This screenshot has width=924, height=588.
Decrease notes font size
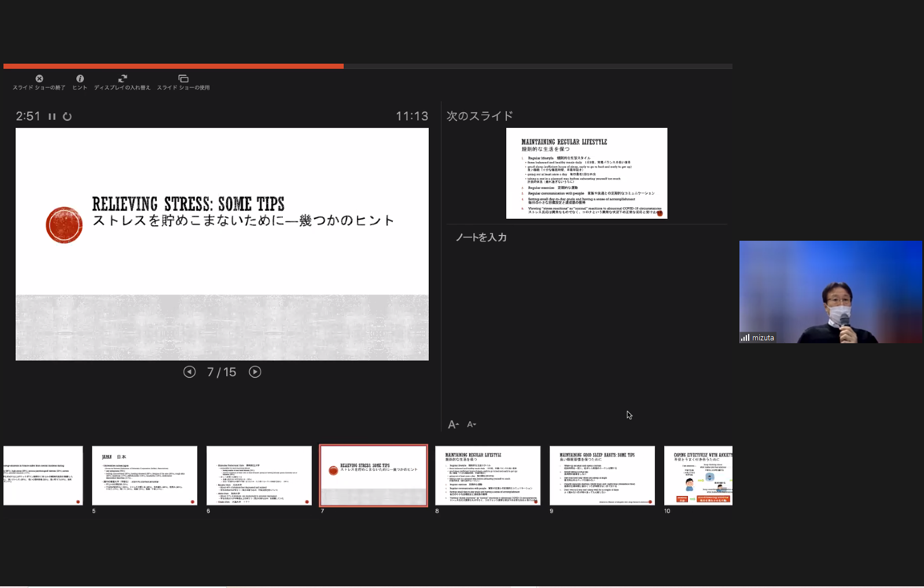click(x=472, y=425)
